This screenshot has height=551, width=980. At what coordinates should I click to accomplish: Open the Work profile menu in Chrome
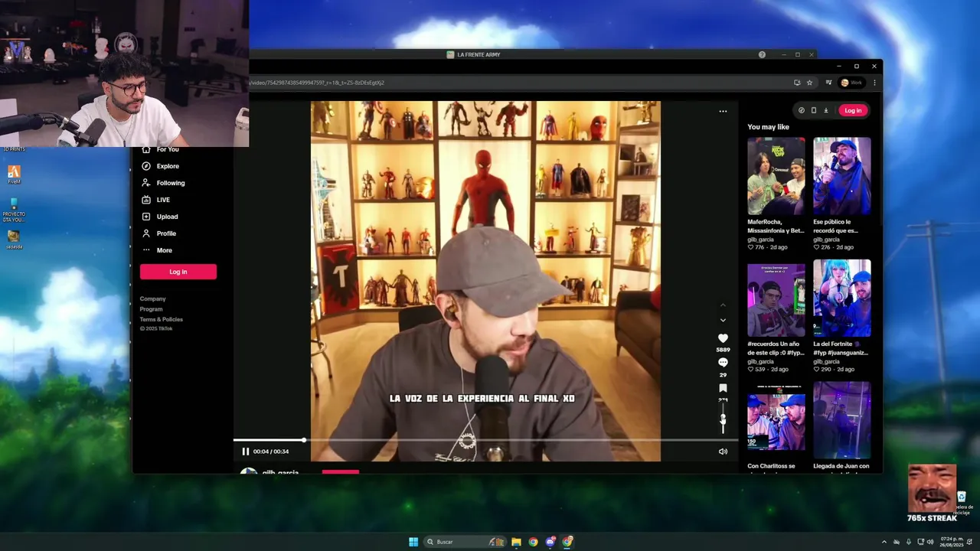point(851,83)
